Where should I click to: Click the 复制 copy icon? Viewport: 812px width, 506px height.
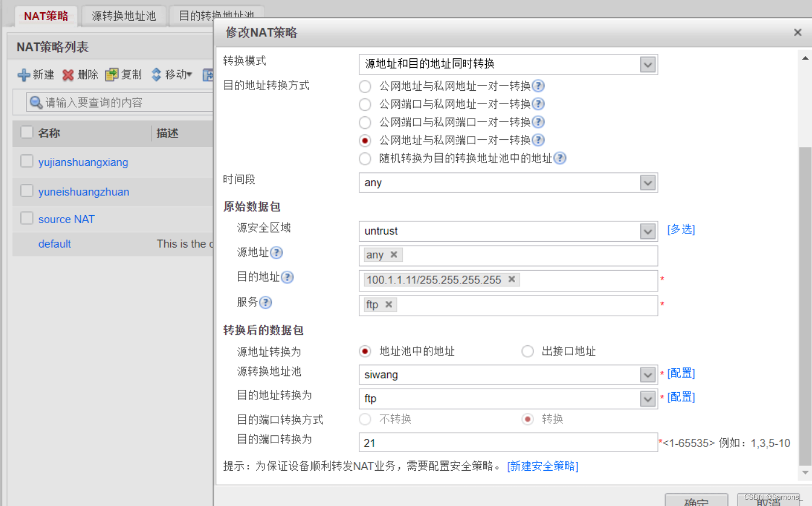pyautogui.click(x=111, y=75)
